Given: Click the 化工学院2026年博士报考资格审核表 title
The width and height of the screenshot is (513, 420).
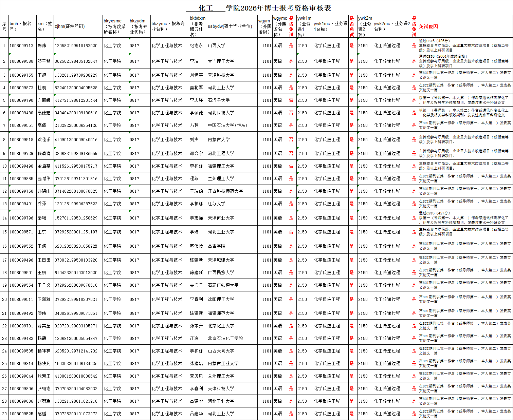Looking at the screenshot, I should pos(259,8).
